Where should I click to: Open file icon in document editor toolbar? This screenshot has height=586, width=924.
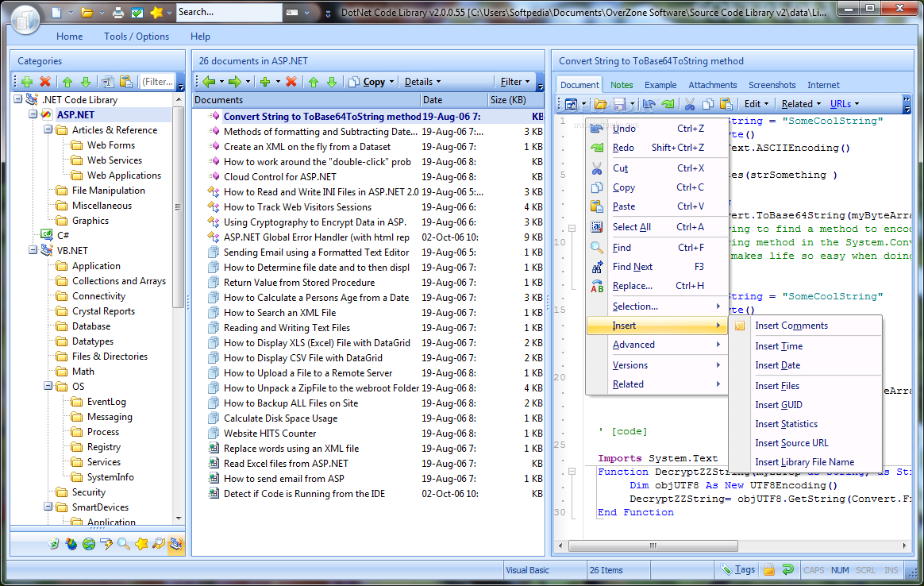click(x=600, y=104)
